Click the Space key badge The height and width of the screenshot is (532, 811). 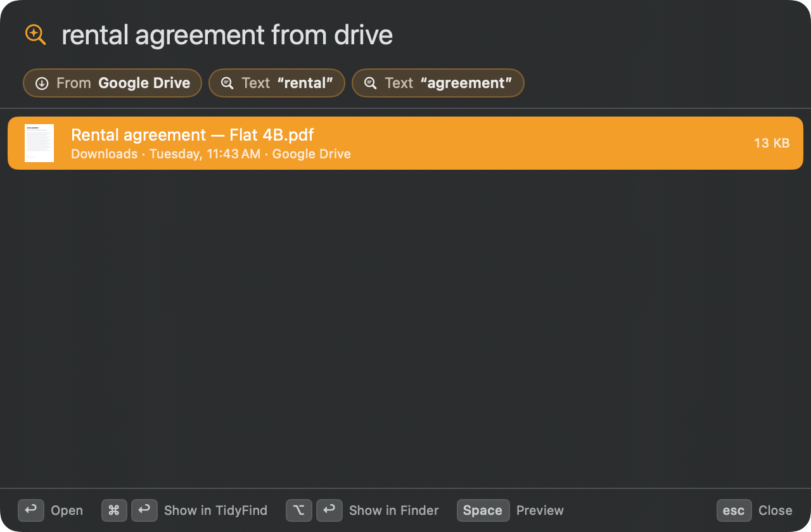[x=483, y=510]
